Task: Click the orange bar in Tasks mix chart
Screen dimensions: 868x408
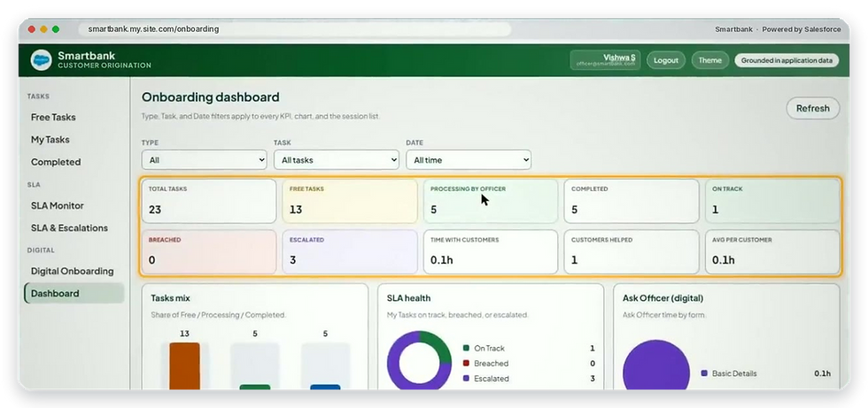Action: (185, 366)
